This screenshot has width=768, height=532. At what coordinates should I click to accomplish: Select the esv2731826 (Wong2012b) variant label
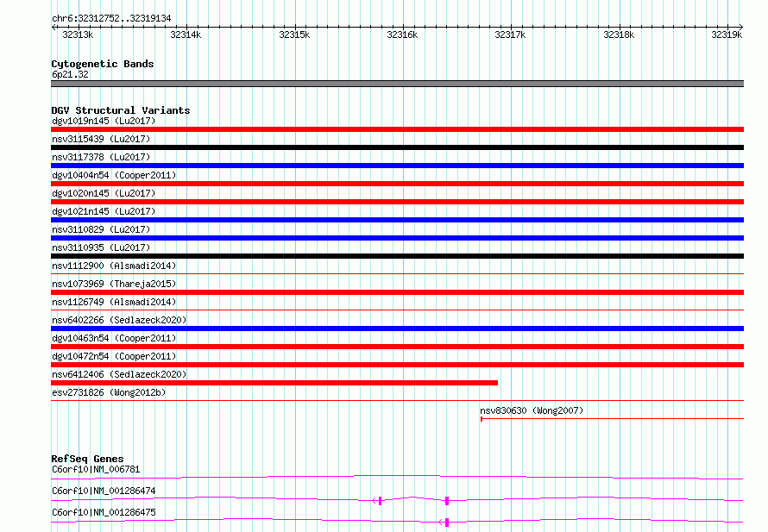tap(109, 392)
